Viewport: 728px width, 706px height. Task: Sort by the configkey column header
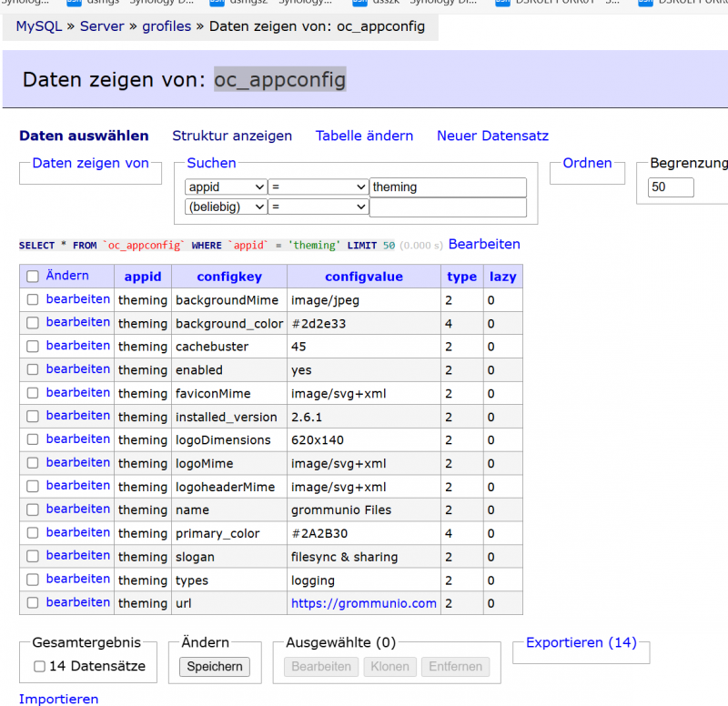coord(228,277)
